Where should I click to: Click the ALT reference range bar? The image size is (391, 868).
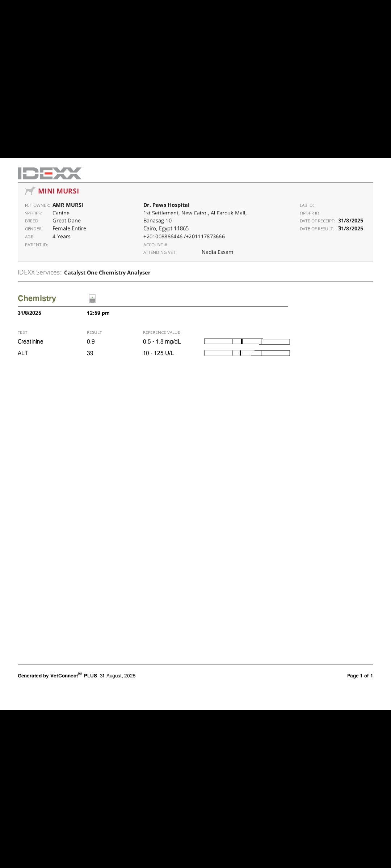click(x=247, y=353)
